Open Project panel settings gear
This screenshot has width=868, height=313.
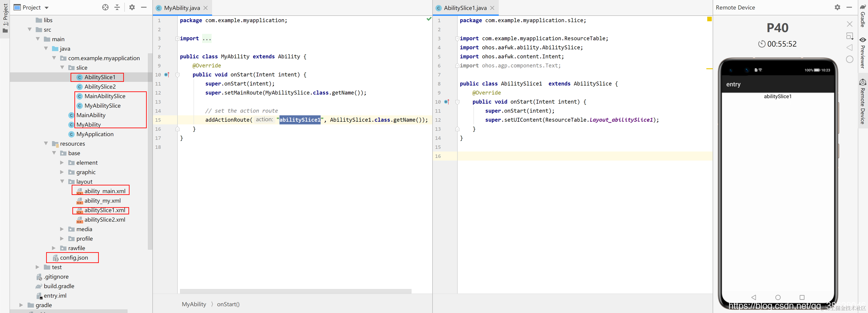[132, 7]
